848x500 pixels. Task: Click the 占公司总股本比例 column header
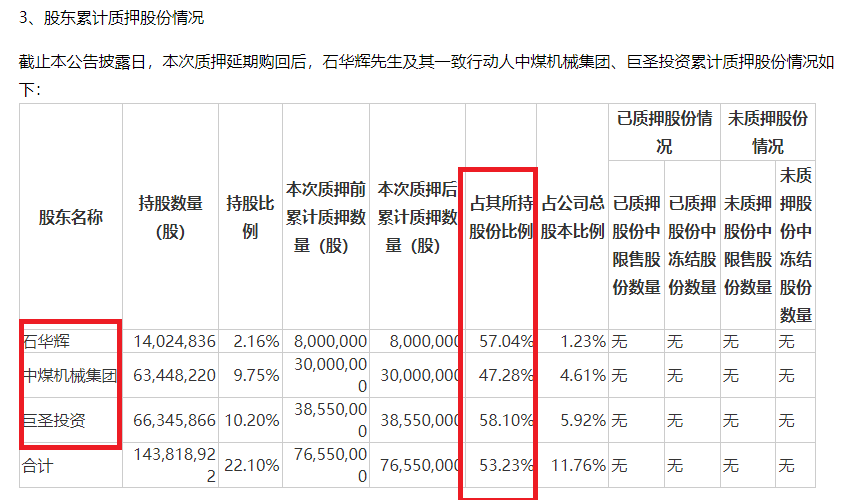pyautogui.click(x=573, y=217)
